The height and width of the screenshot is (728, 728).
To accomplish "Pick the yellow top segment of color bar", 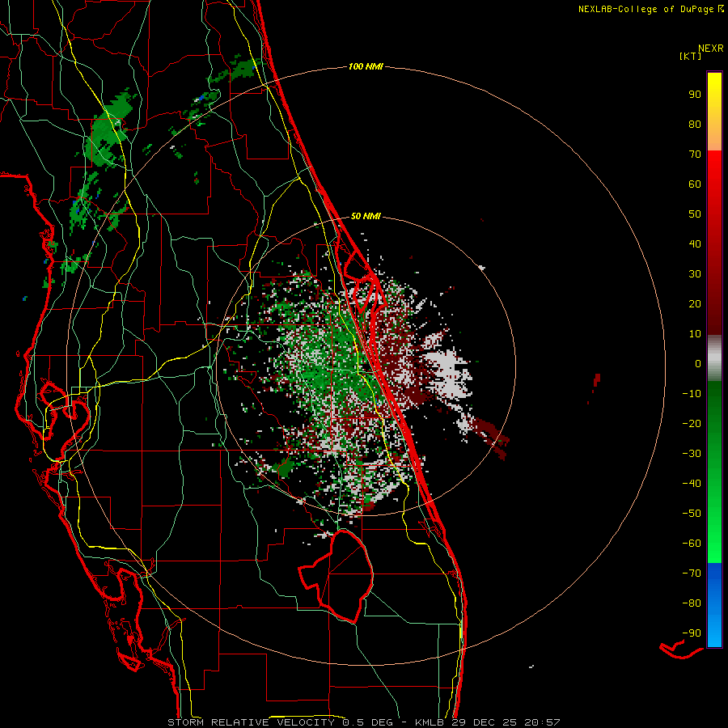I will click(714, 112).
